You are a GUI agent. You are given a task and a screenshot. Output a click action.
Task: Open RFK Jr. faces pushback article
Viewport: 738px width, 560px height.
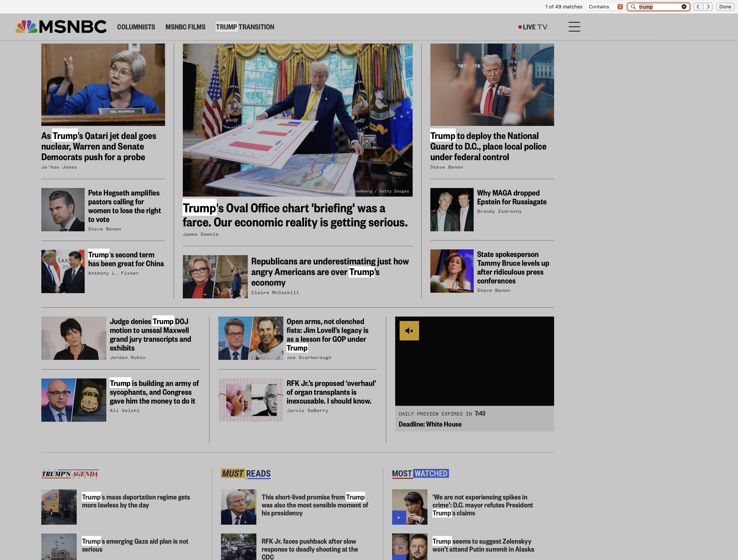pyautogui.click(x=310, y=549)
